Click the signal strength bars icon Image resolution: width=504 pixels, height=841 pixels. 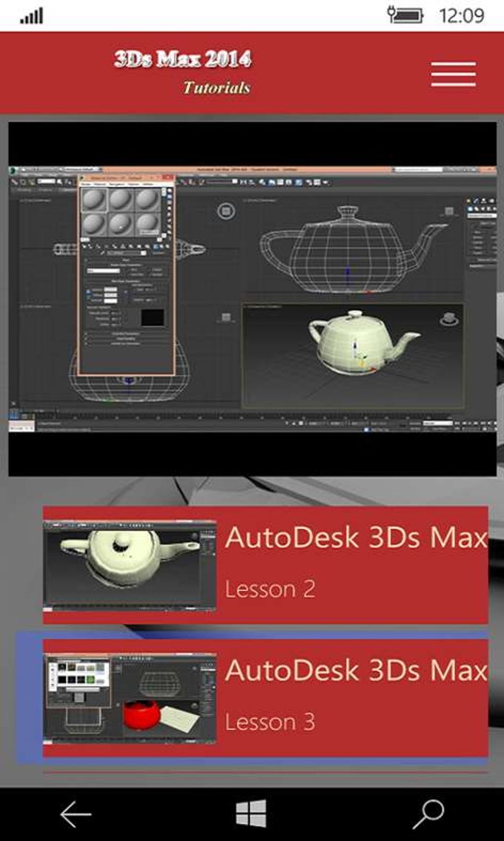[31, 16]
